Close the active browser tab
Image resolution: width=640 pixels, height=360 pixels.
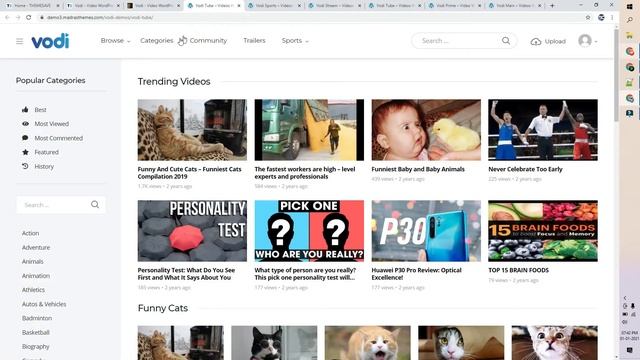point(239,6)
